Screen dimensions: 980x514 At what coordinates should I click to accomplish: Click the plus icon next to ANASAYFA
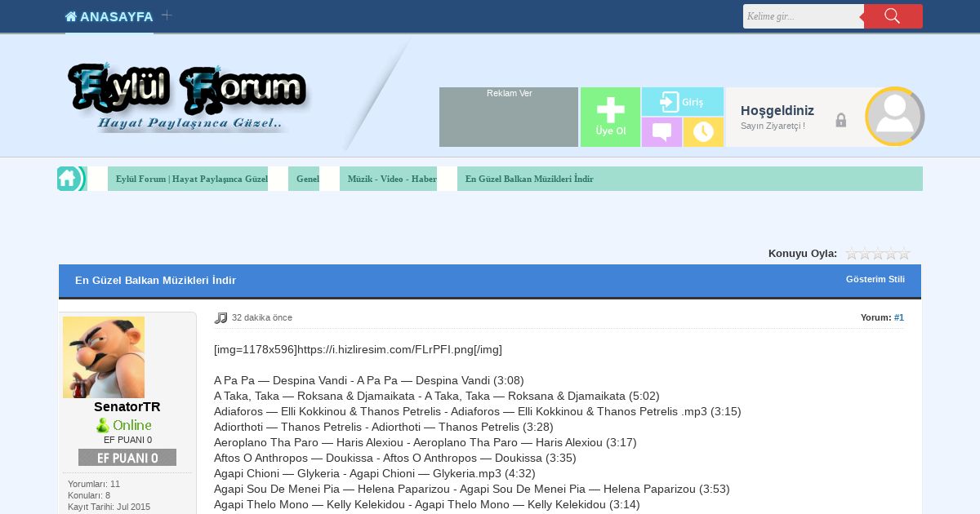click(x=167, y=15)
